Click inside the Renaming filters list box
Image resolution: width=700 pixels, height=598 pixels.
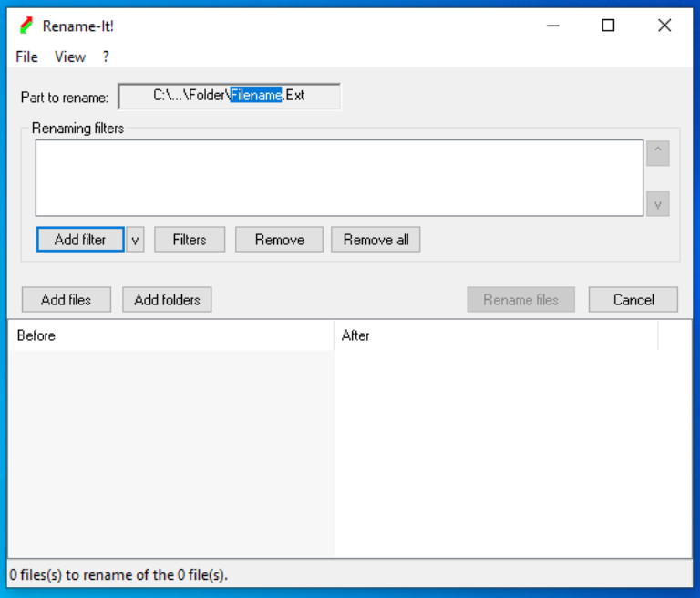[339, 178]
